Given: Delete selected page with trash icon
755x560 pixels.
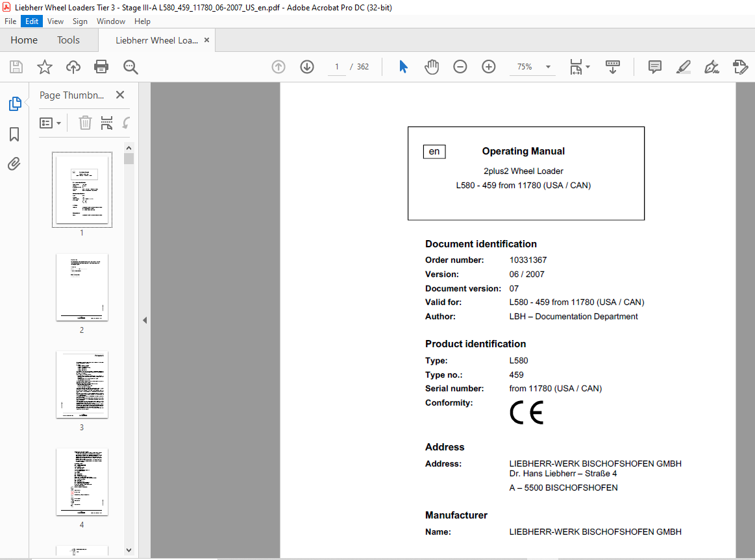Looking at the screenshot, I should click(x=85, y=123).
